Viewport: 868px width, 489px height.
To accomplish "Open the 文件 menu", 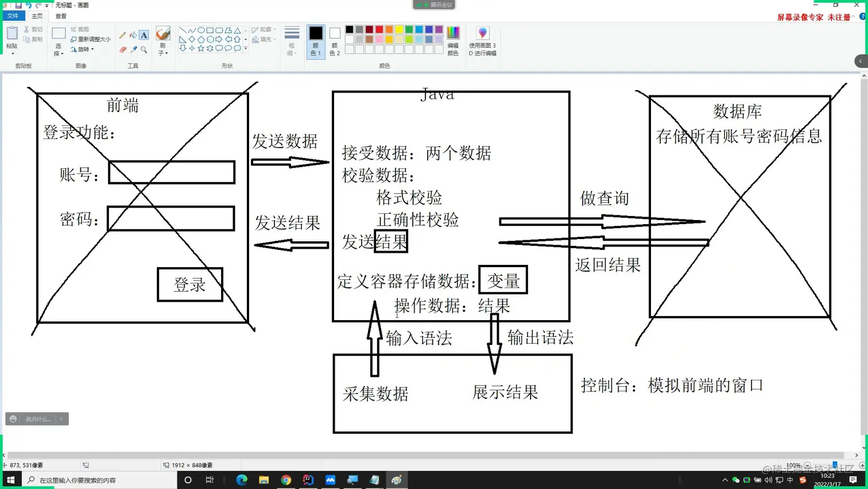I will (13, 16).
